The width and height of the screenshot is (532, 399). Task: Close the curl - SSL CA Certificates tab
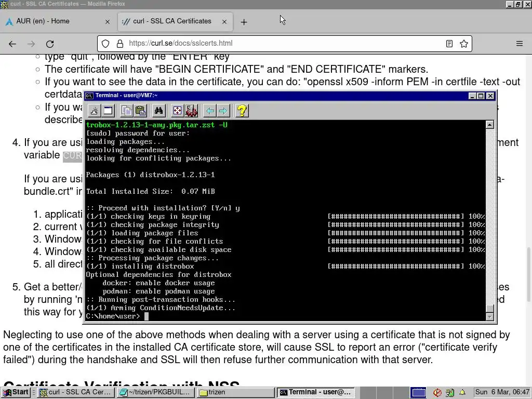224,22
